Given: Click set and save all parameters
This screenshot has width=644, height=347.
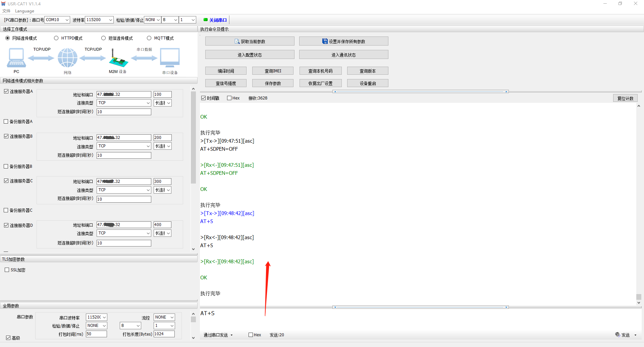Looking at the screenshot, I should click(343, 41).
